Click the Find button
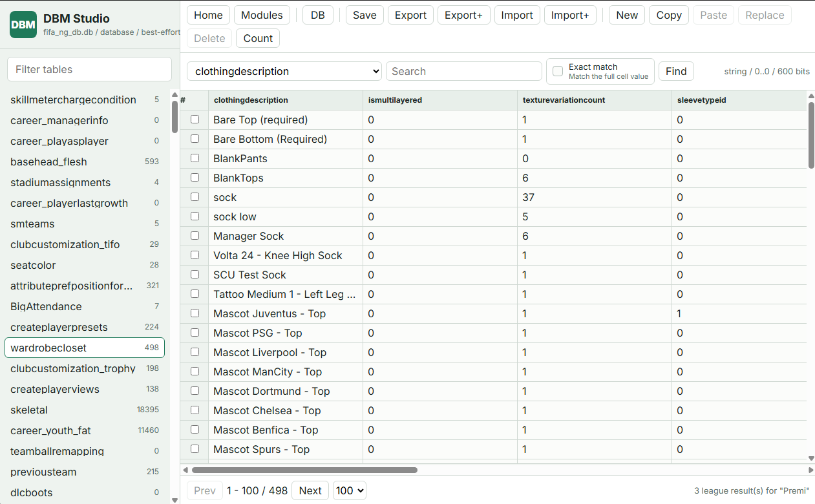Viewport: 815px width, 504px height. (676, 71)
